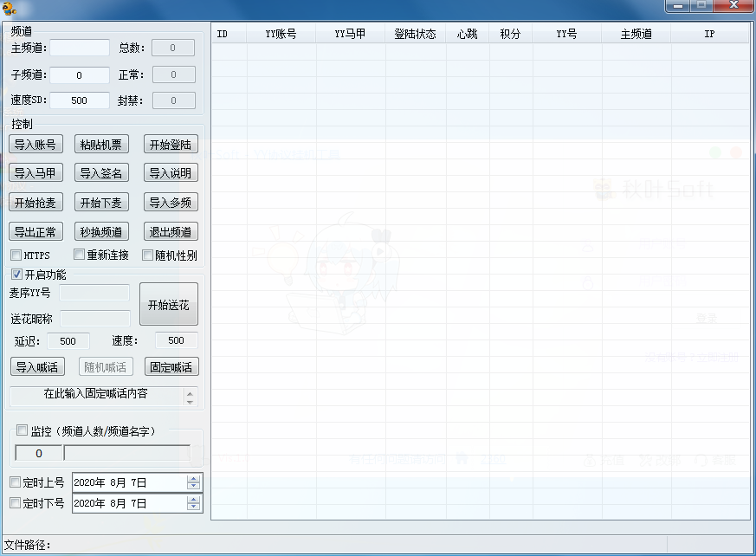The height and width of the screenshot is (556, 756).
Task: Sort by ID column header
Action: 229,34
